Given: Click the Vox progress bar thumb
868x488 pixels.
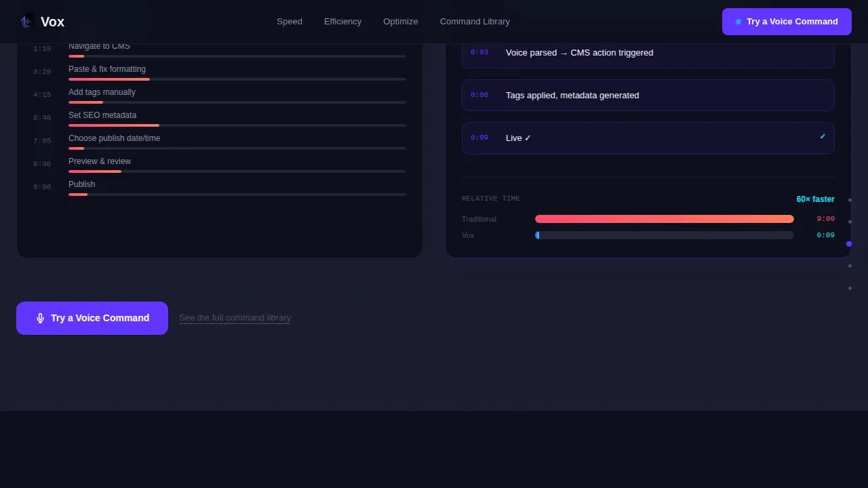Looking at the screenshot, I should (538, 235).
